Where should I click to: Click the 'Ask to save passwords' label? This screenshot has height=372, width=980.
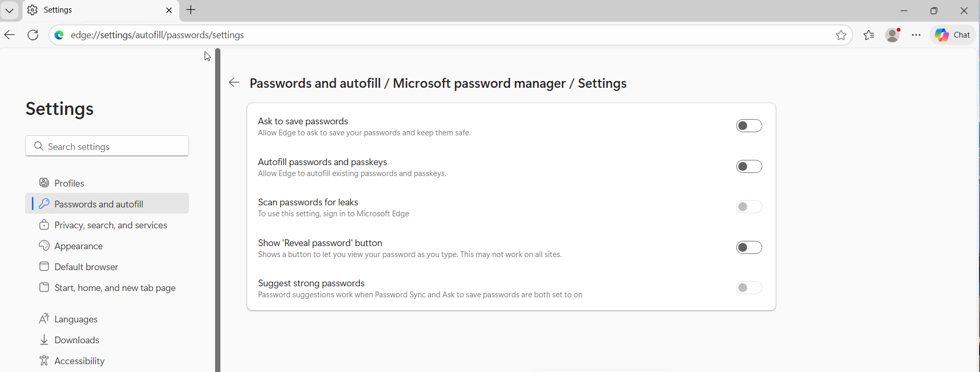tap(303, 121)
